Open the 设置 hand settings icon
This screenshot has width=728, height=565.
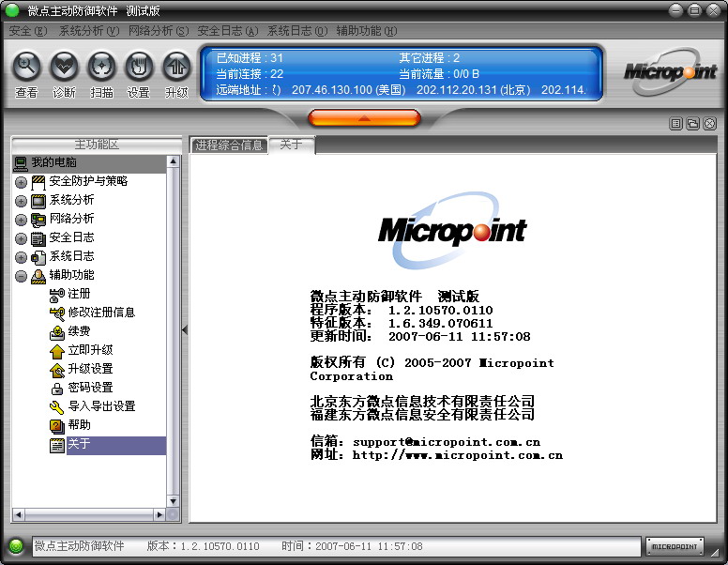point(139,67)
